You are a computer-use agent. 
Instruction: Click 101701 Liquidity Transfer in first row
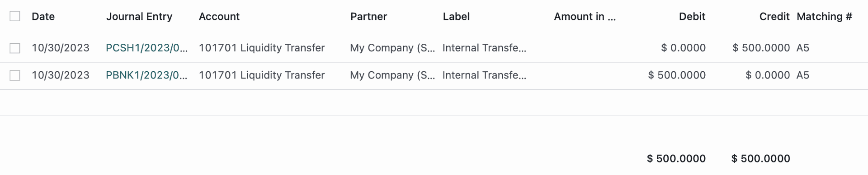pyautogui.click(x=262, y=48)
